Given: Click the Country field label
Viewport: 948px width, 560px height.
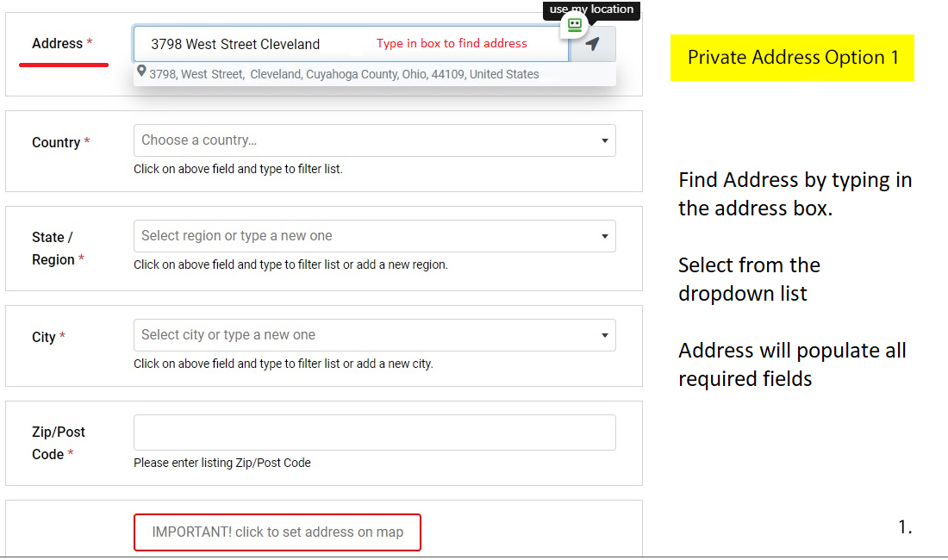Looking at the screenshot, I should (x=56, y=142).
